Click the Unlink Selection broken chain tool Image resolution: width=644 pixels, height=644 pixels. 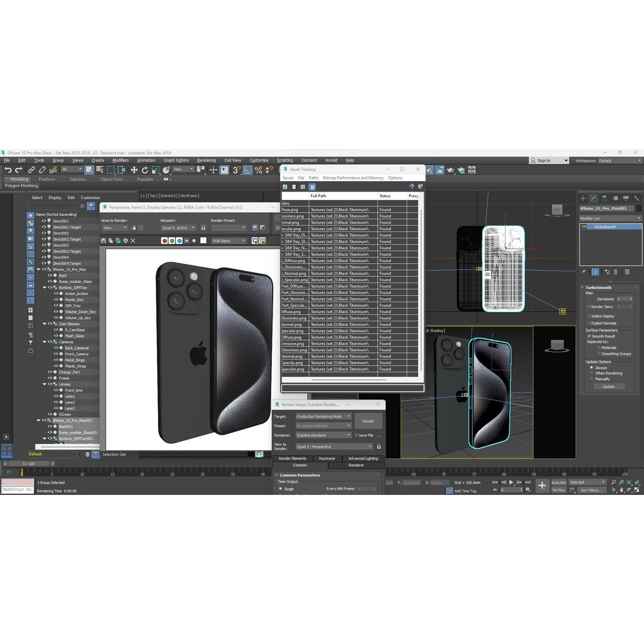click(x=42, y=170)
